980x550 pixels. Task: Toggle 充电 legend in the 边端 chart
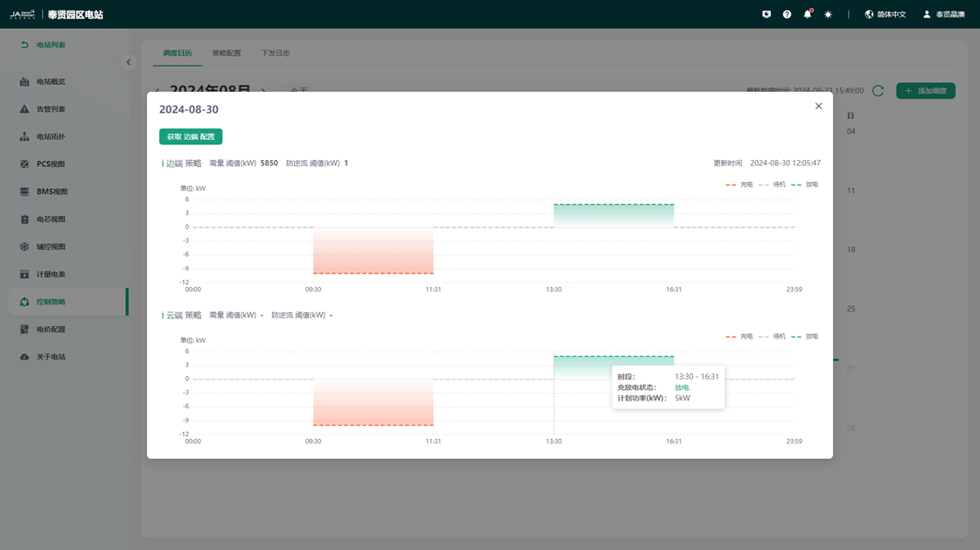click(x=739, y=184)
